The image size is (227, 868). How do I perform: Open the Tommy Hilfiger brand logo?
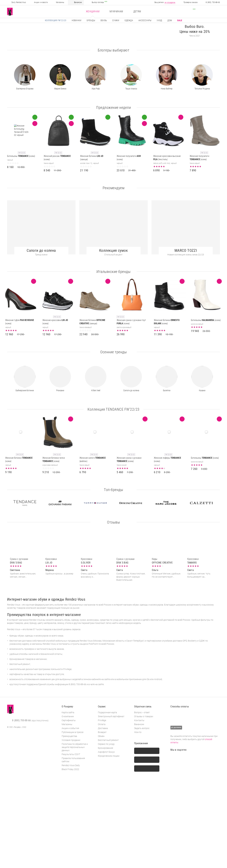pos(96,503)
